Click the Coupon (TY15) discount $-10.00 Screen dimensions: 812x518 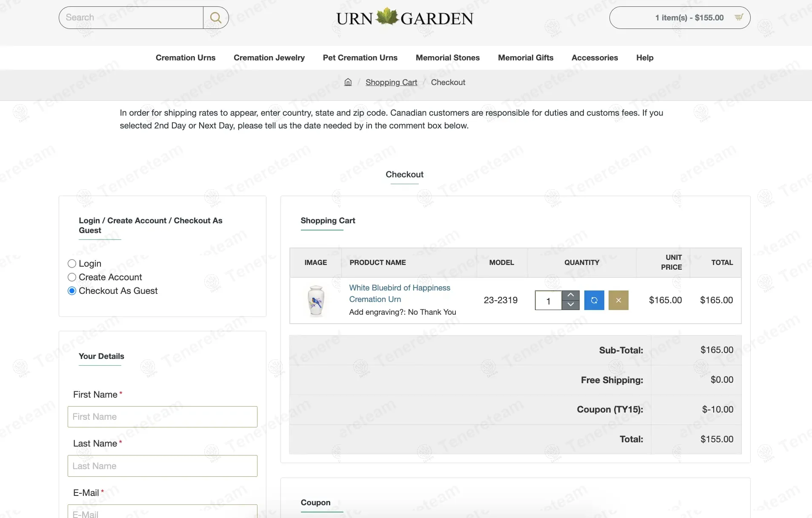(x=718, y=410)
